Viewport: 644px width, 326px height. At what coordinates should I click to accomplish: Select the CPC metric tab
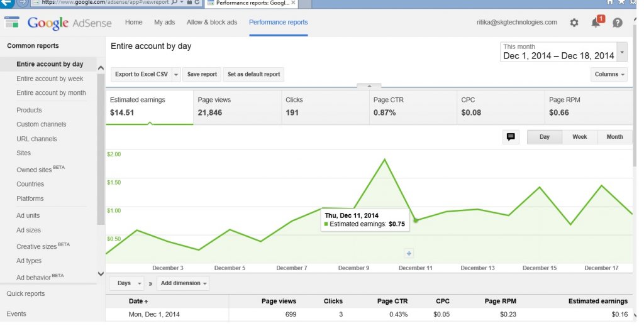pyautogui.click(x=501, y=107)
